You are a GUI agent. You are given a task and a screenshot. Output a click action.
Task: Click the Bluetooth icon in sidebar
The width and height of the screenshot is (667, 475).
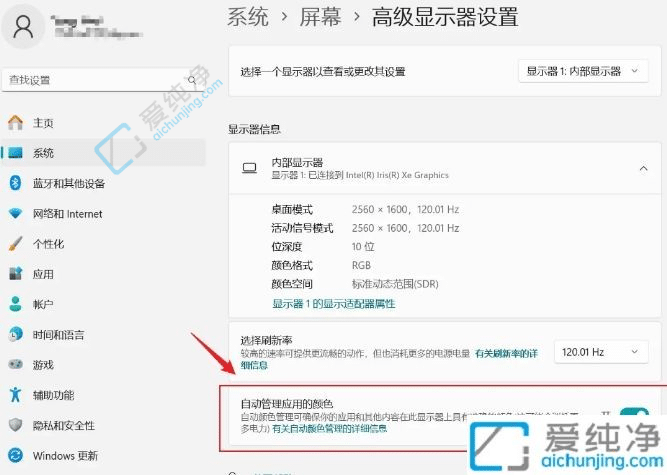(15, 183)
